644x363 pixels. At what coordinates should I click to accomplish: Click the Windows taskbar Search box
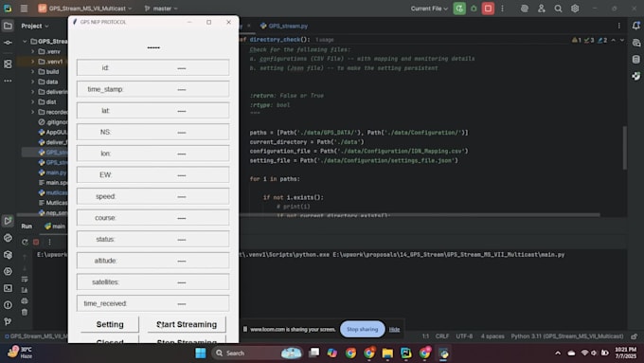coord(257,354)
